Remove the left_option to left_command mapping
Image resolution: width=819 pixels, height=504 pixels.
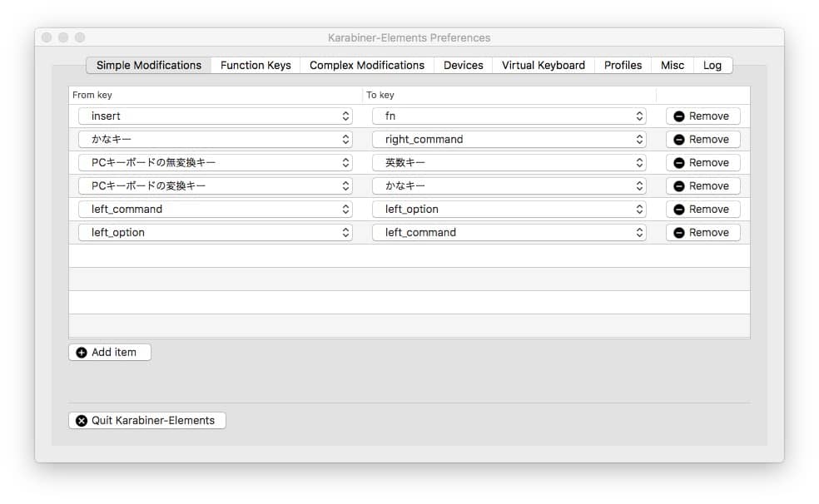coord(703,233)
